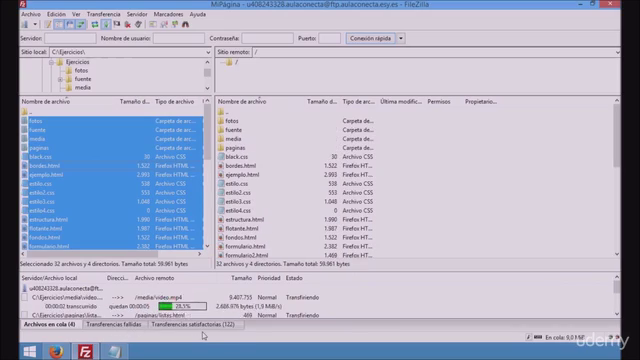Focus the Nombre de usuario field
This screenshot has height=360, width=640.
[x=179, y=38]
